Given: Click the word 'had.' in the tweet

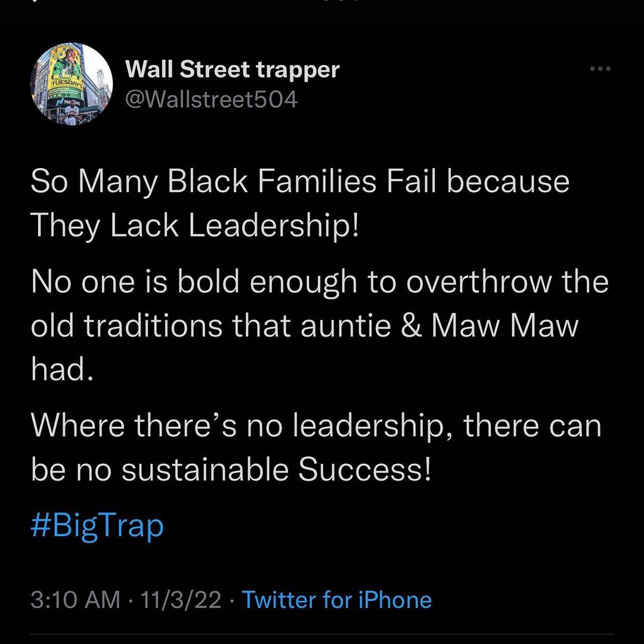Looking at the screenshot, I should tap(62, 369).
